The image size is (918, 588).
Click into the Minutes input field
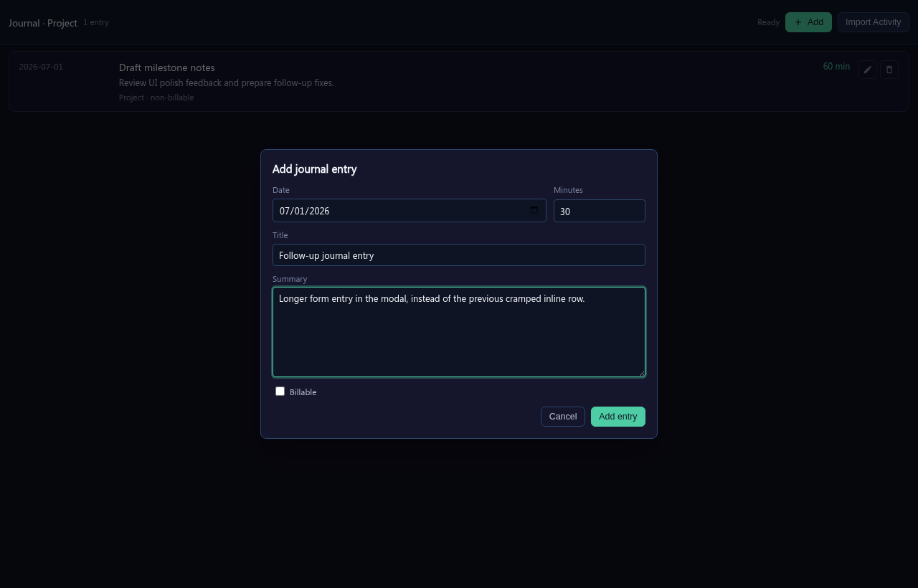click(x=600, y=211)
